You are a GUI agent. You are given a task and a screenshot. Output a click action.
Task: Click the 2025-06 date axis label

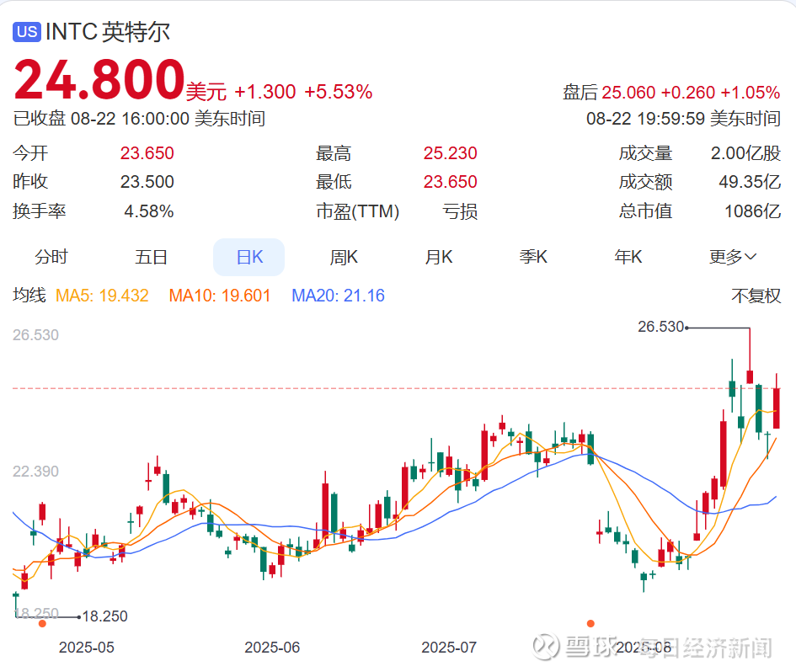[272, 647]
